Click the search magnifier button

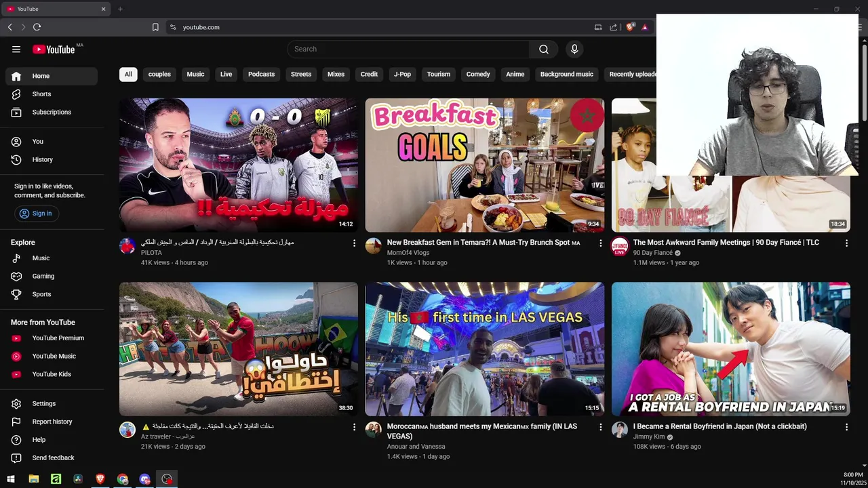pyautogui.click(x=544, y=49)
